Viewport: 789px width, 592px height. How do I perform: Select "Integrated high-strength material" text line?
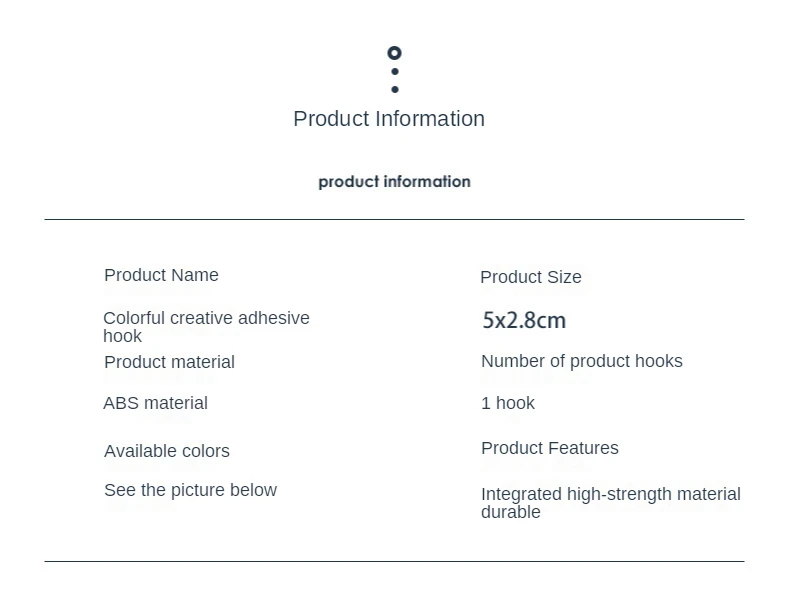pos(610,494)
